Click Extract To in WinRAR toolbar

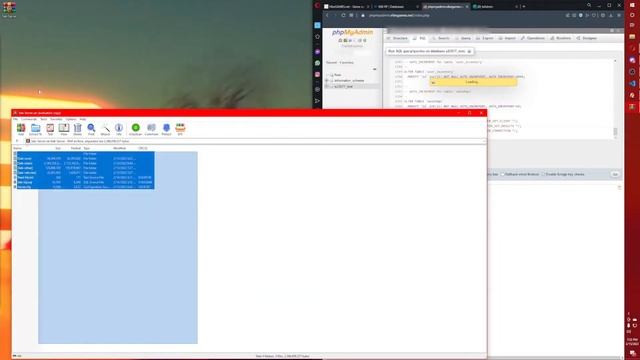[36, 129]
